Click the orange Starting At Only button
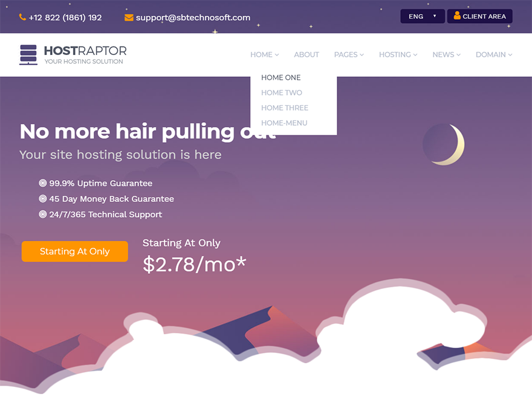532x399 pixels. 74,251
